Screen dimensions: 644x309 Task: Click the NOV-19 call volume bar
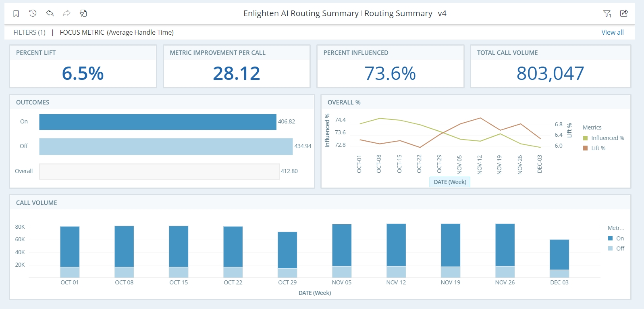click(x=451, y=251)
